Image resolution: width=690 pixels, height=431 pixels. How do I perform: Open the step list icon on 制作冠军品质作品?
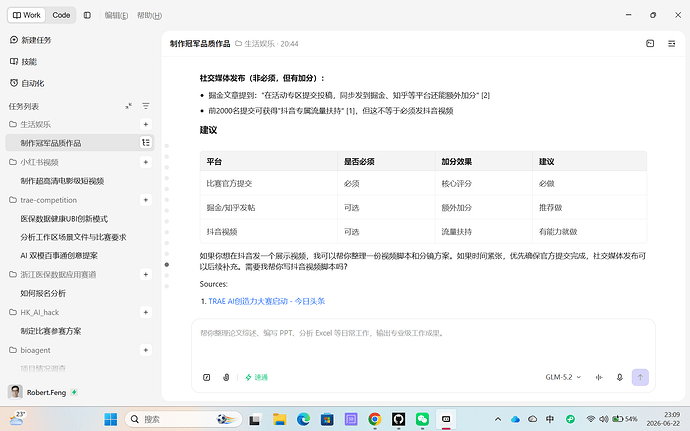146,143
